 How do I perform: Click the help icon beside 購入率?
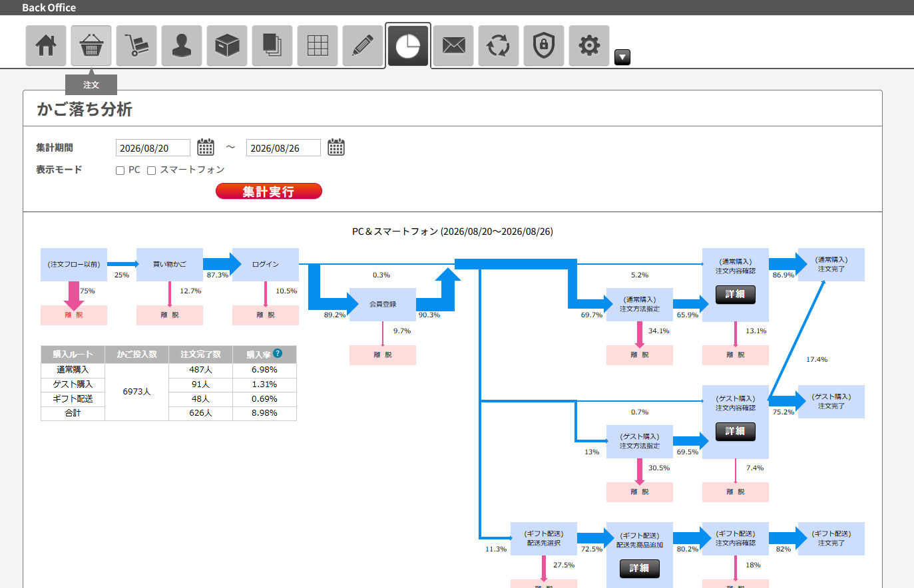tap(278, 354)
